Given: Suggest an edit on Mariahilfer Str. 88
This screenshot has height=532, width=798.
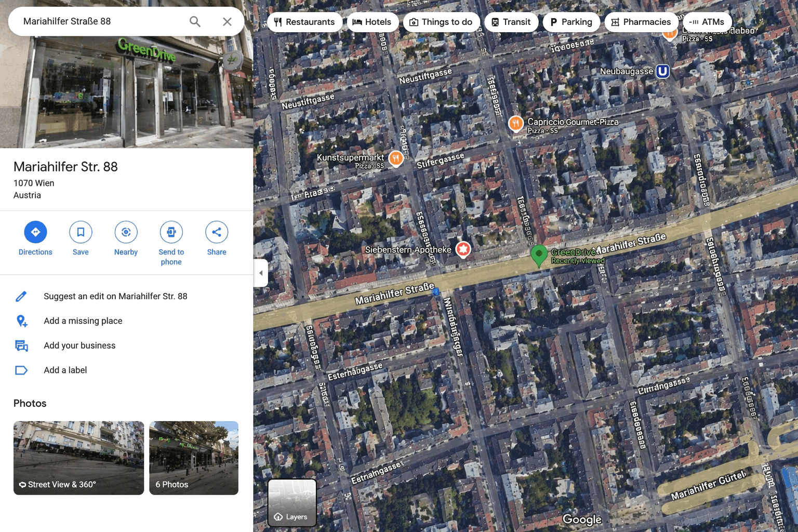Looking at the screenshot, I should point(115,296).
